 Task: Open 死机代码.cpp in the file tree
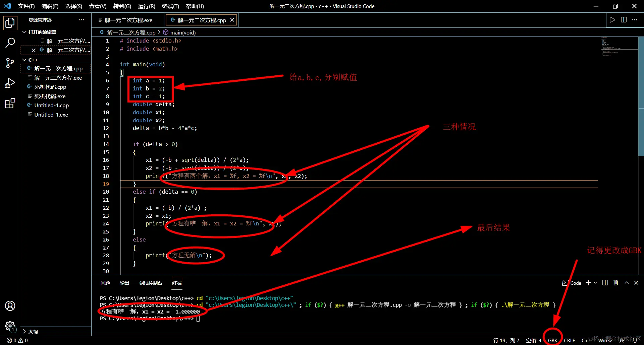pos(56,87)
